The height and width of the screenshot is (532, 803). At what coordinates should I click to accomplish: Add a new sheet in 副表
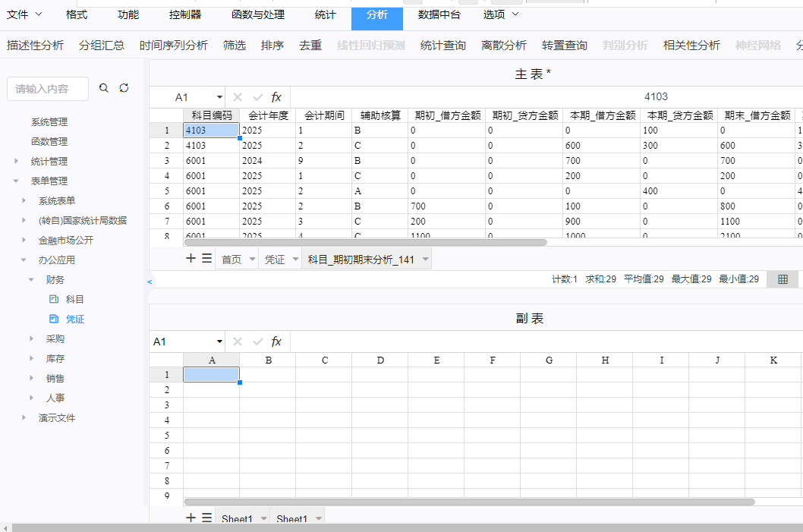(x=191, y=518)
